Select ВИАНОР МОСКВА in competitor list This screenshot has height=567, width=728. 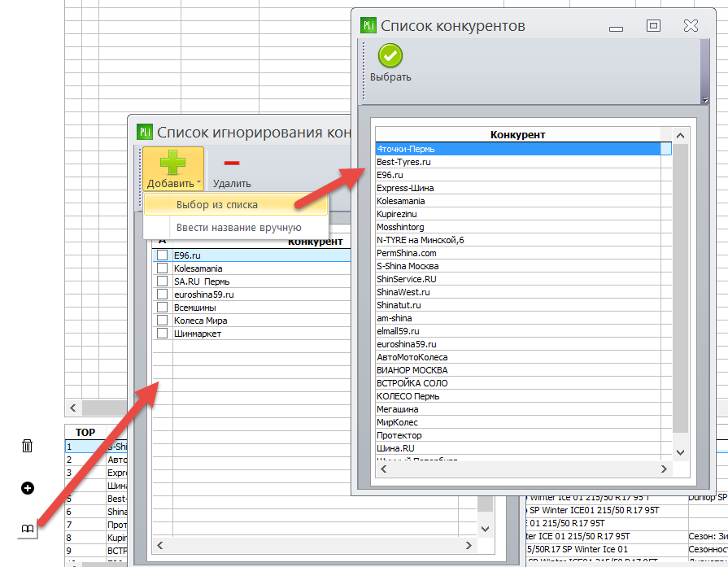[x=523, y=370]
